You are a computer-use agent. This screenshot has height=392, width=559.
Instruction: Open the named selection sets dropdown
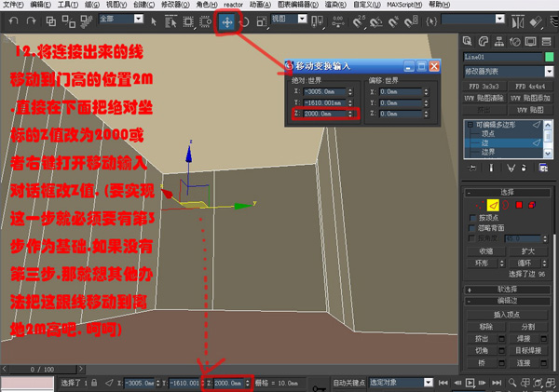(x=500, y=19)
